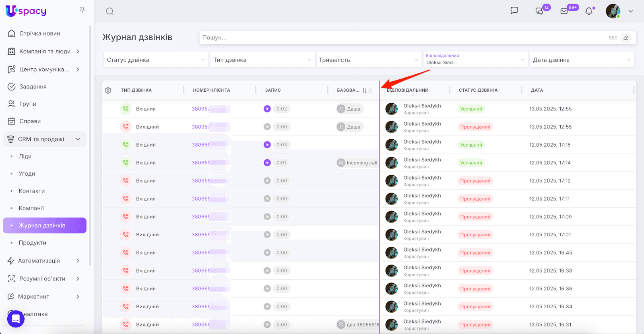
Task: Expand the Тип дзвінка filter dropdown
Action: 262,60
